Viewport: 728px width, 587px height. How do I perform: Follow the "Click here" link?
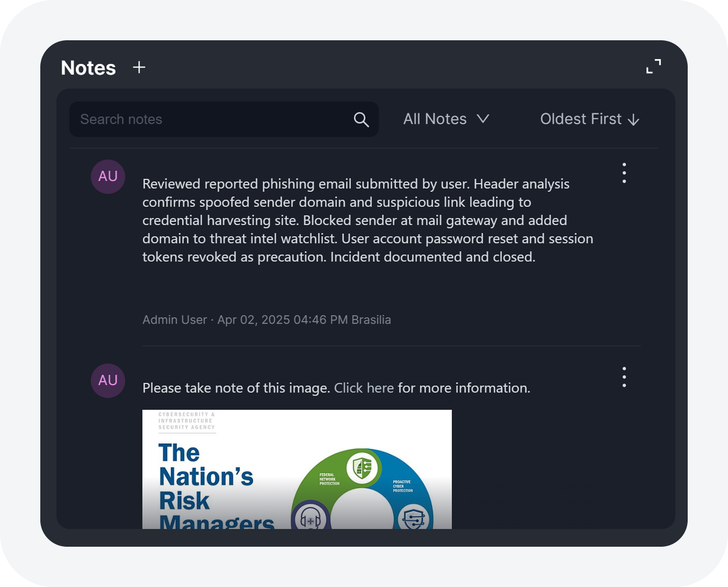coord(364,388)
